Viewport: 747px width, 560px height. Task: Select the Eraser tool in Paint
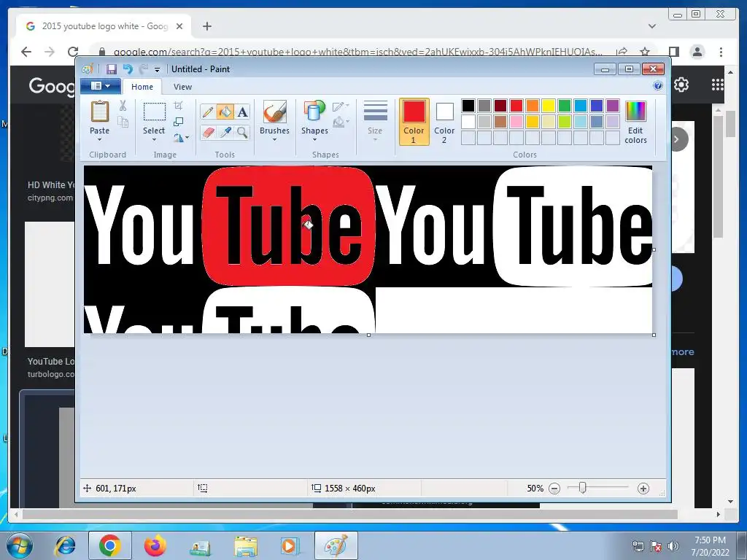(x=208, y=132)
